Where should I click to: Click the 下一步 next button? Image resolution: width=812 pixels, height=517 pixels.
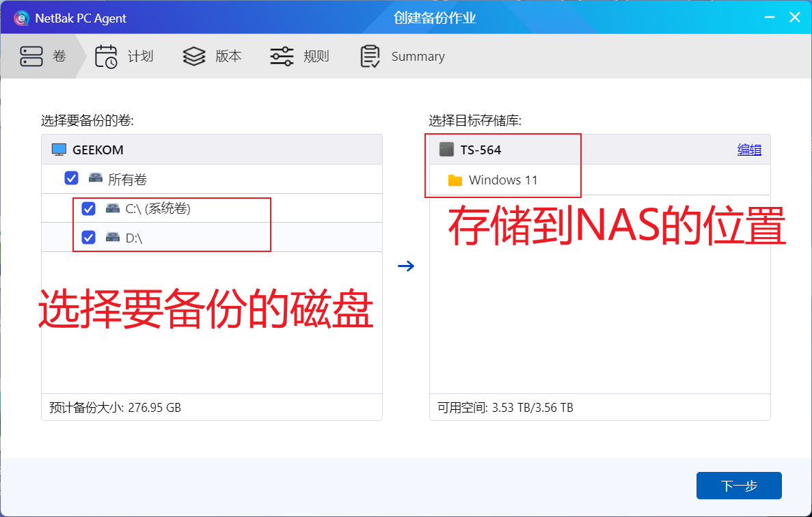tap(739, 485)
